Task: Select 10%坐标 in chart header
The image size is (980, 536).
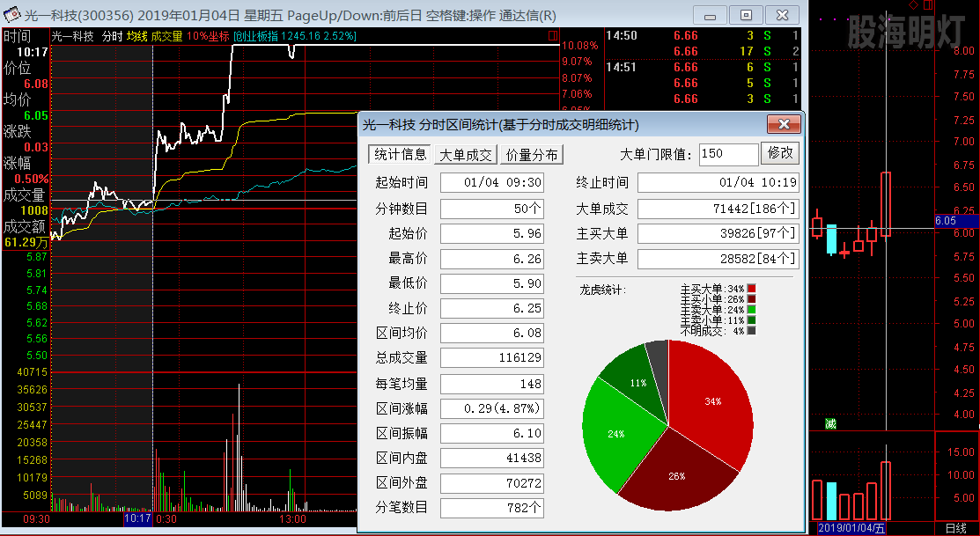Action: pyautogui.click(x=208, y=36)
